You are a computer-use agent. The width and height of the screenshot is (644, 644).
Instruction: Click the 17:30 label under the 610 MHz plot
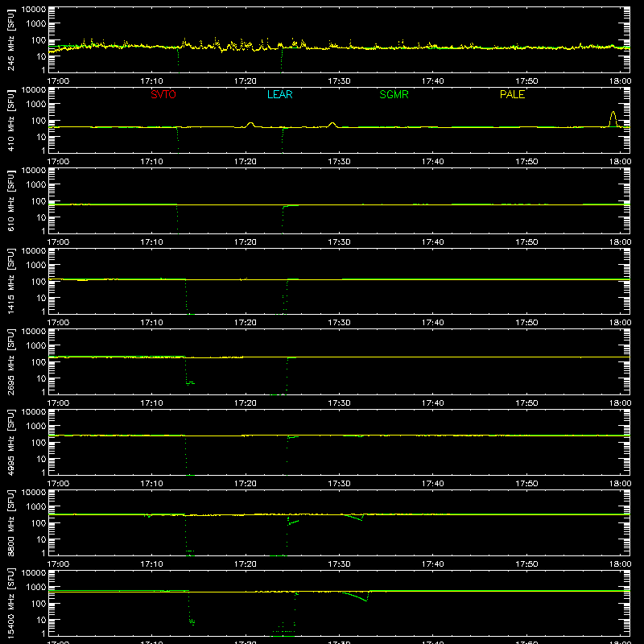pyautogui.click(x=339, y=242)
